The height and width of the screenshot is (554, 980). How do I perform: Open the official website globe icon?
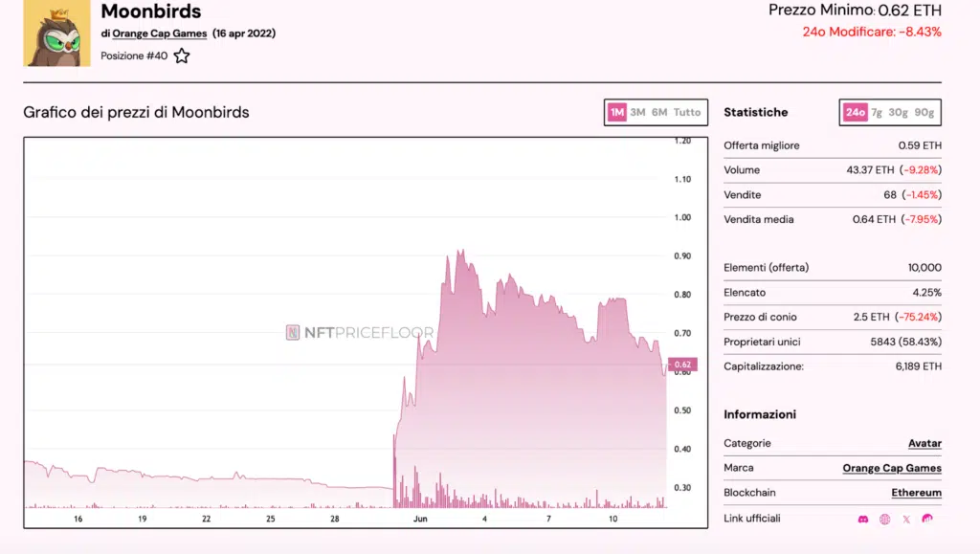[x=884, y=519]
